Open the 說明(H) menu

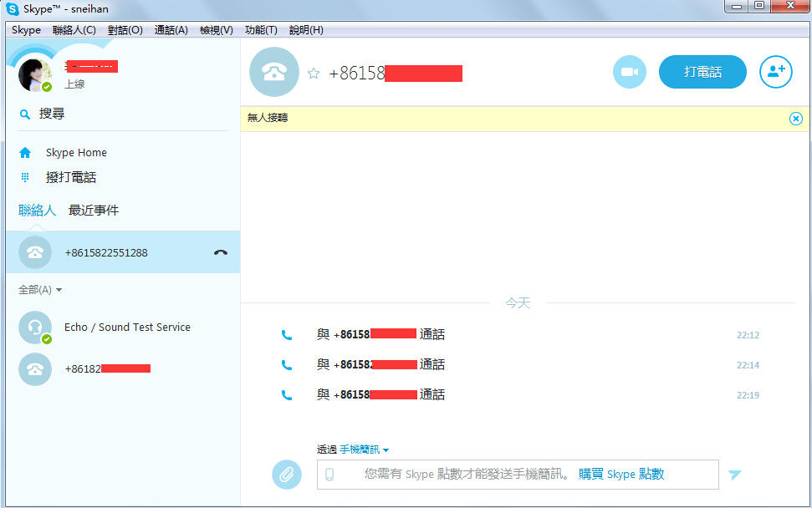tap(306, 30)
